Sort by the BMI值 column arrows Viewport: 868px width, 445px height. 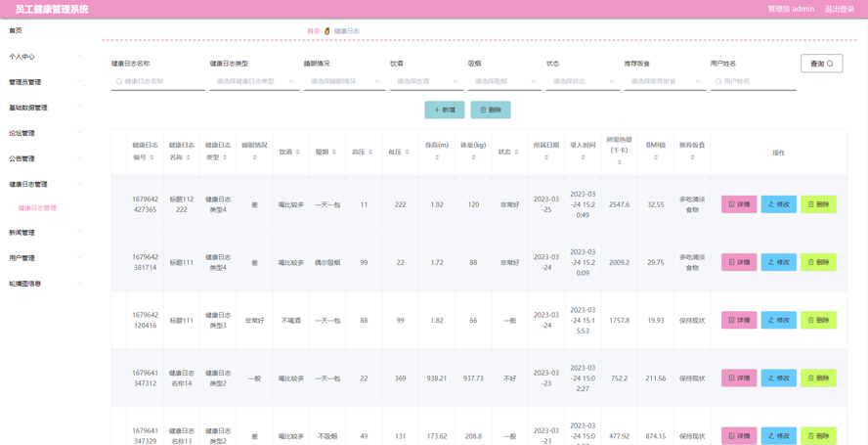(x=656, y=157)
